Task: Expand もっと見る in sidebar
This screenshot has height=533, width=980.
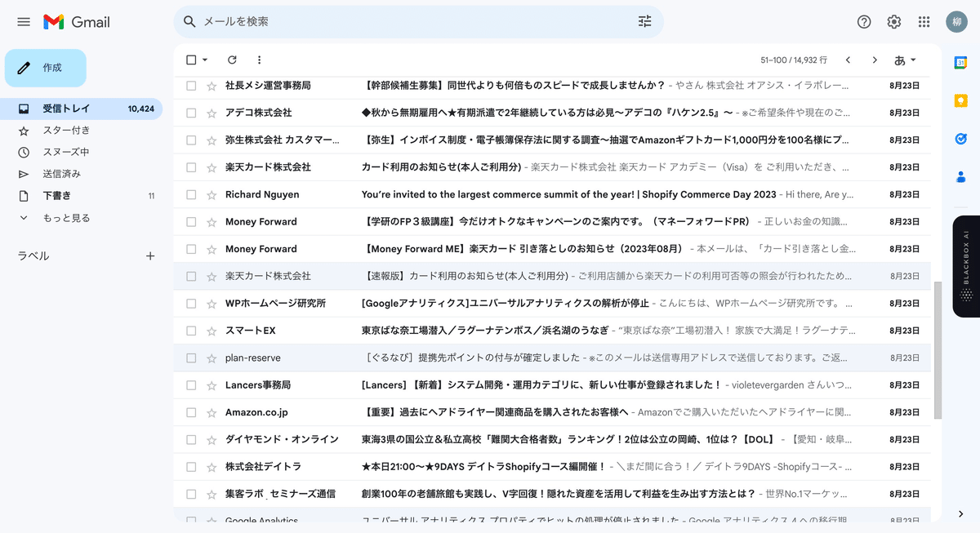Action: point(66,218)
